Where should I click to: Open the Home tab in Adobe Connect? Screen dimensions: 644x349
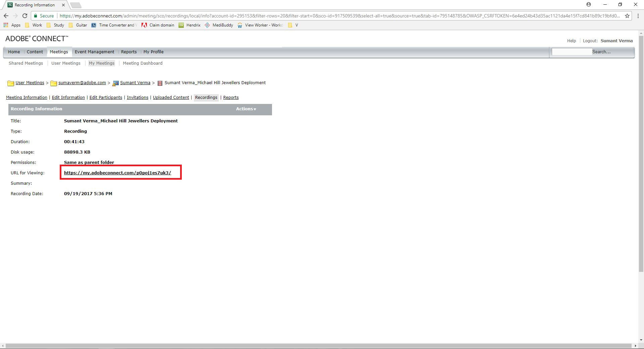(x=14, y=52)
